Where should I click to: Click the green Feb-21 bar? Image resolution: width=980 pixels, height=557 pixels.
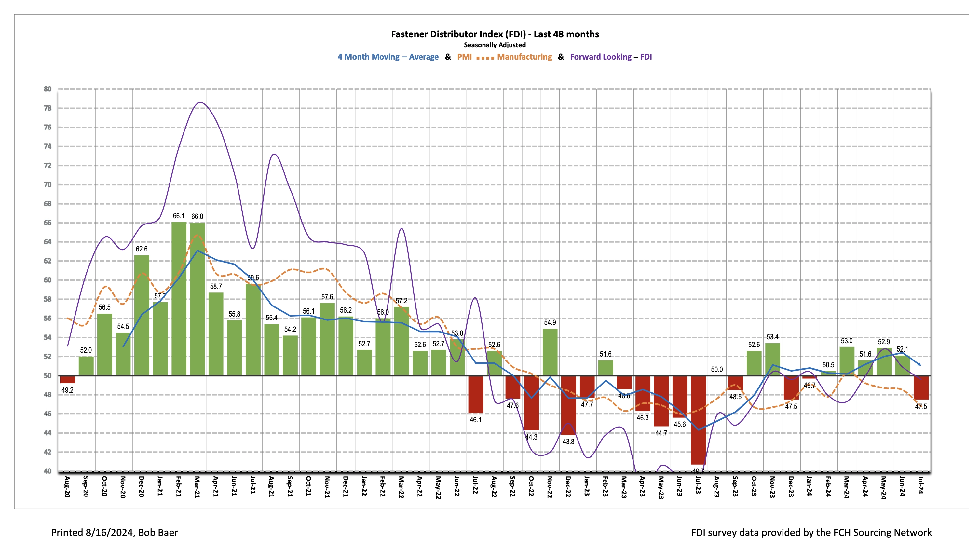pyautogui.click(x=179, y=298)
